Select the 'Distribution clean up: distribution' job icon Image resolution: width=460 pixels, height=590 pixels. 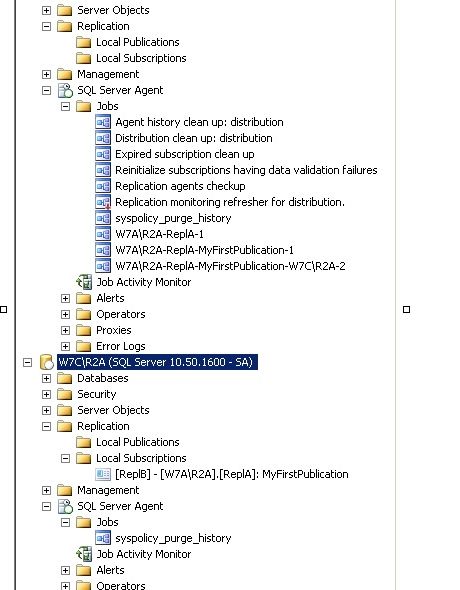(103, 138)
